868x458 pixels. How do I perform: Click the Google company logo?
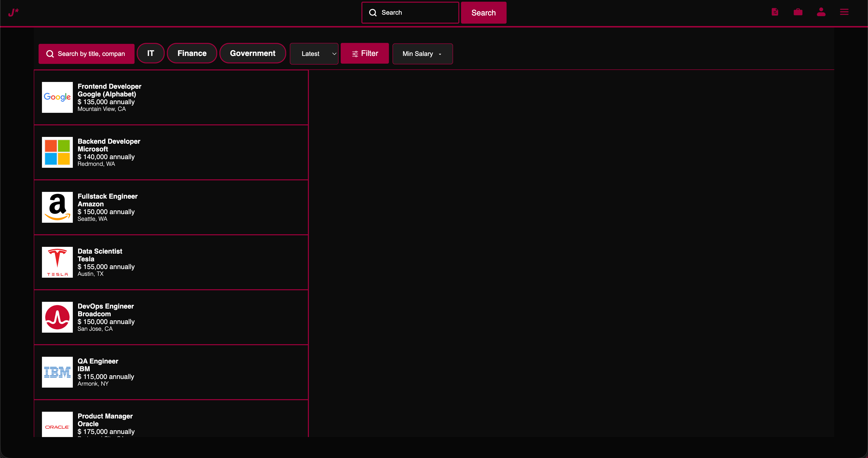[x=57, y=97]
